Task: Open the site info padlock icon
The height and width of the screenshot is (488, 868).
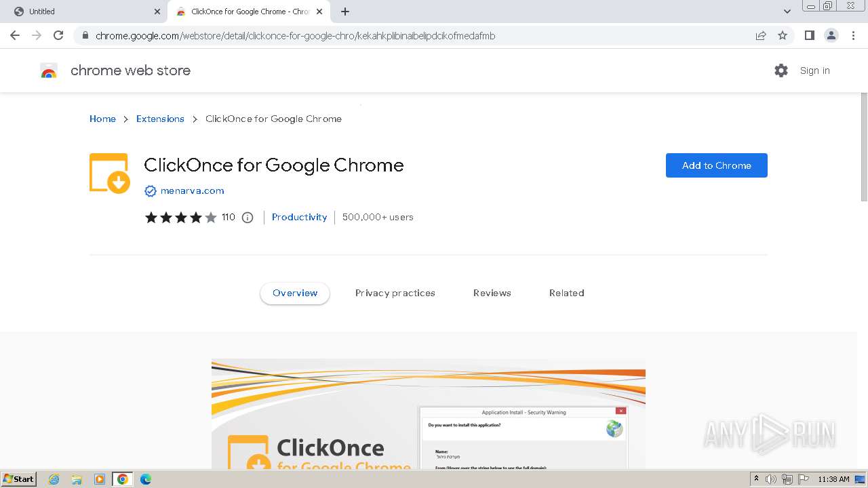Action: pos(85,36)
